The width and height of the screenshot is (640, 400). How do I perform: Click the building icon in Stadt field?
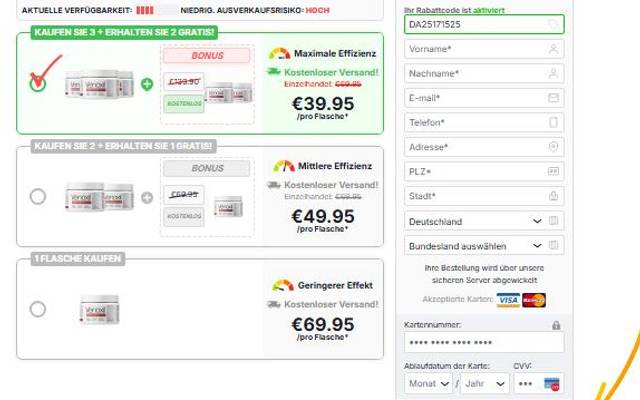554,196
